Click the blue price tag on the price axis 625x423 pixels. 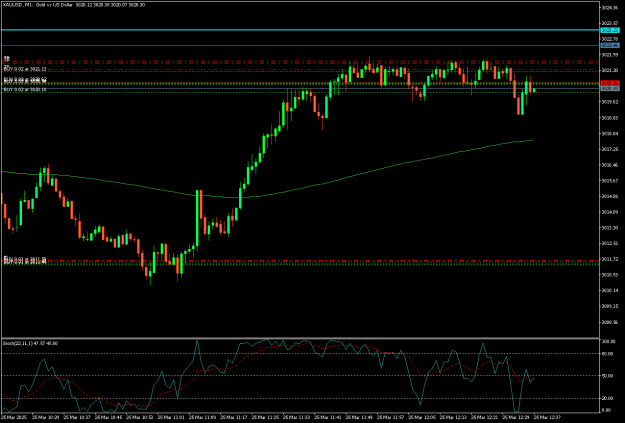point(610,45)
